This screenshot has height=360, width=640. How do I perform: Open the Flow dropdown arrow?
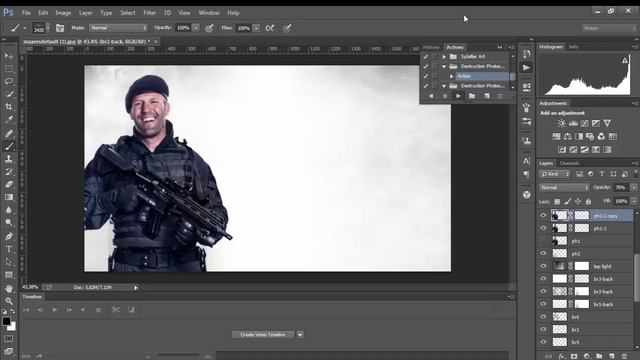pos(256,28)
